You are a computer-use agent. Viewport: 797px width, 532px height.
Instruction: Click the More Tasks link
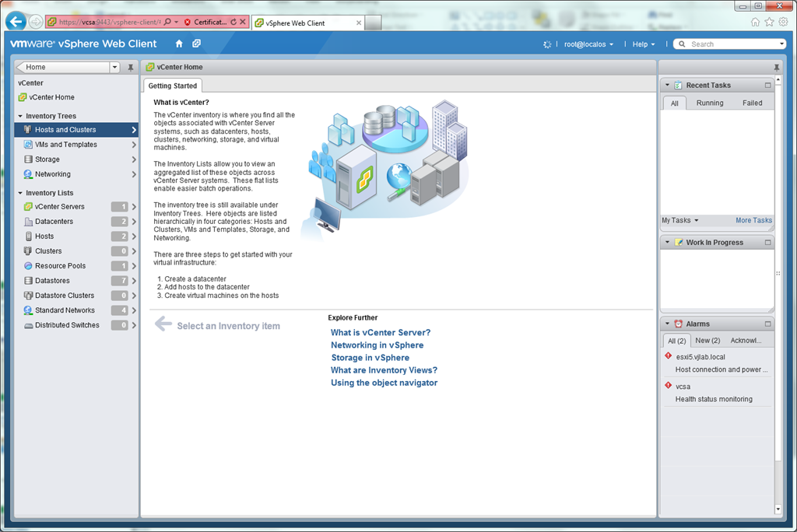click(753, 220)
